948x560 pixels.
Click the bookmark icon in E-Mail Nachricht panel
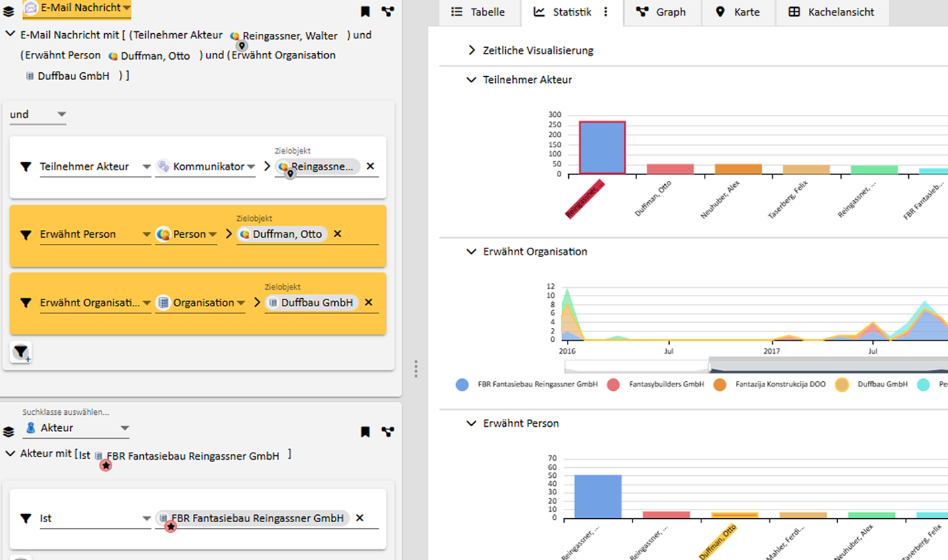(x=365, y=11)
